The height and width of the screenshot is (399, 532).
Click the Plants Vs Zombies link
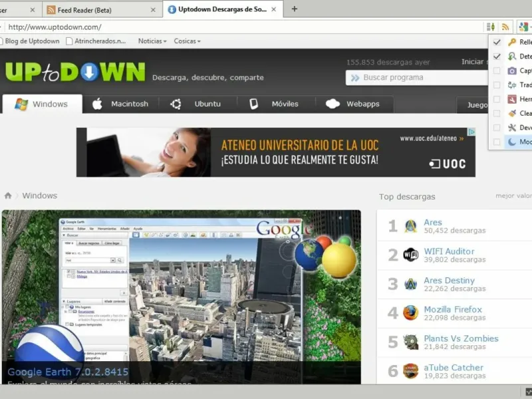461,338
